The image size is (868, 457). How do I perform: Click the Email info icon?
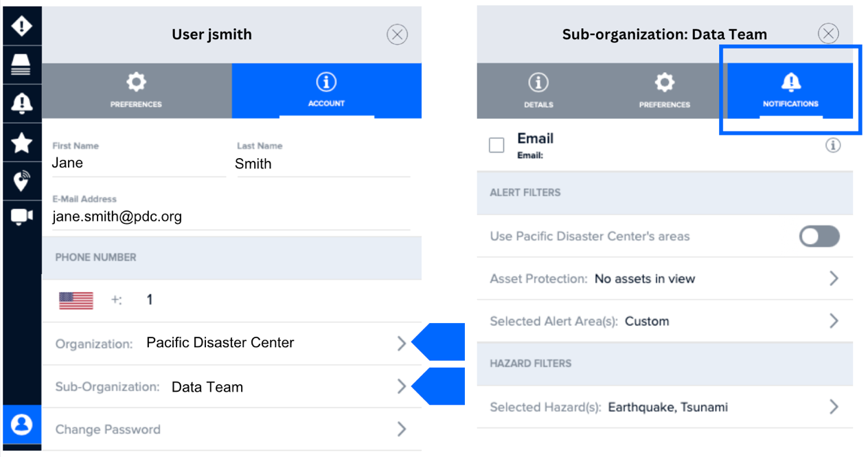(x=832, y=145)
